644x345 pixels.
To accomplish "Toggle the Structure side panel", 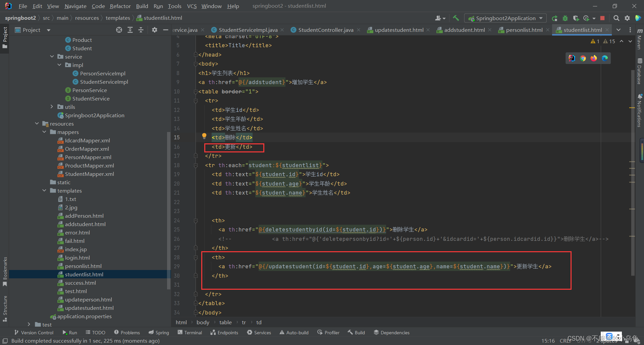I will point(5,308).
